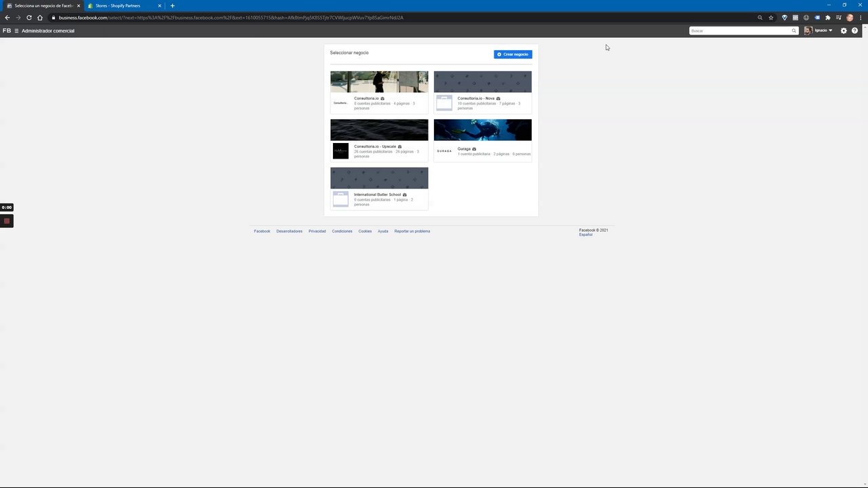Click the blue diamond extension icon
This screenshot has height=488, width=868.
point(785,18)
